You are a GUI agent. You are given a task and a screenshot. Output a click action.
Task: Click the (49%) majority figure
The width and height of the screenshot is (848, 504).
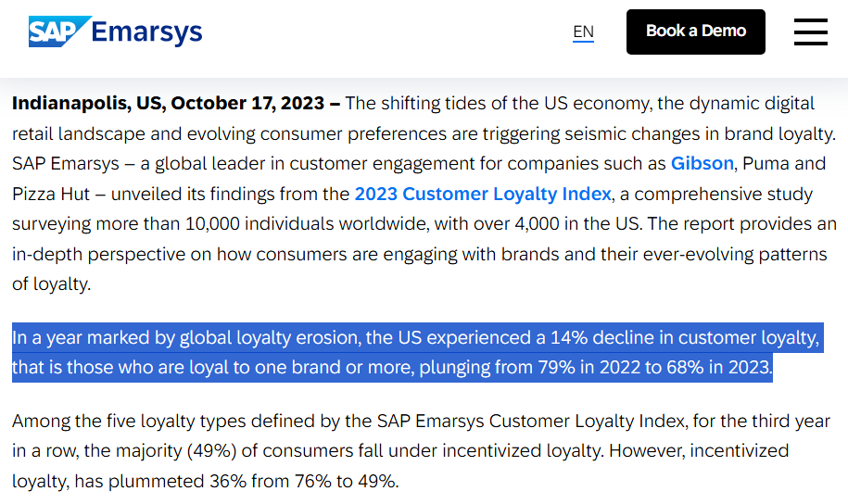tap(211, 451)
